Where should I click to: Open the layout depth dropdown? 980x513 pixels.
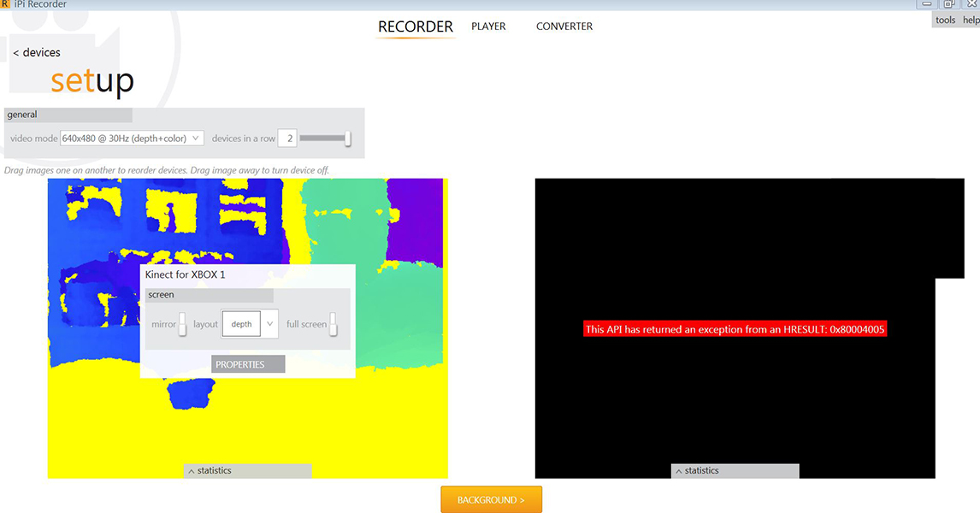click(x=250, y=324)
